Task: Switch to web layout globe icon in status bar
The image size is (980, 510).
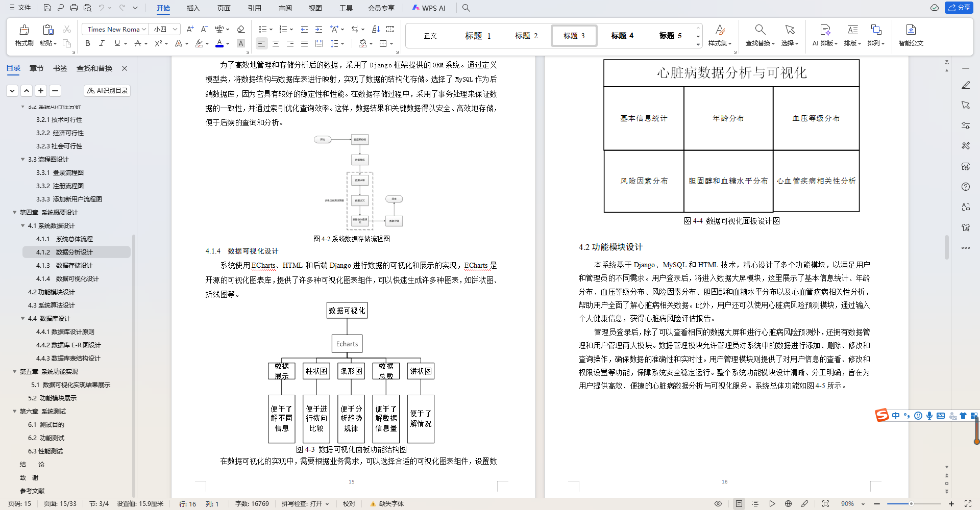Action: (788, 503)
